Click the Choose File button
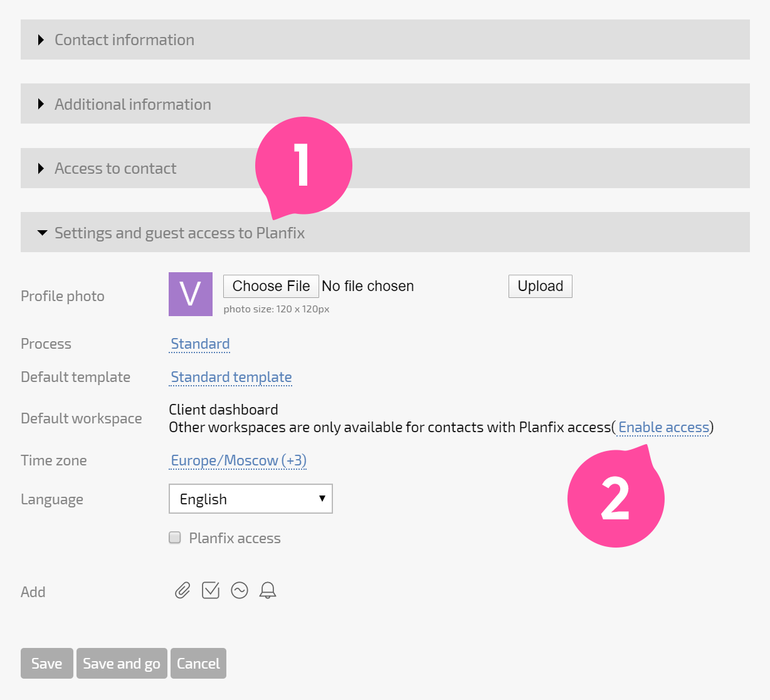Image resolution: width=770 pixels, height=700 pixels. tap(271, 286)
